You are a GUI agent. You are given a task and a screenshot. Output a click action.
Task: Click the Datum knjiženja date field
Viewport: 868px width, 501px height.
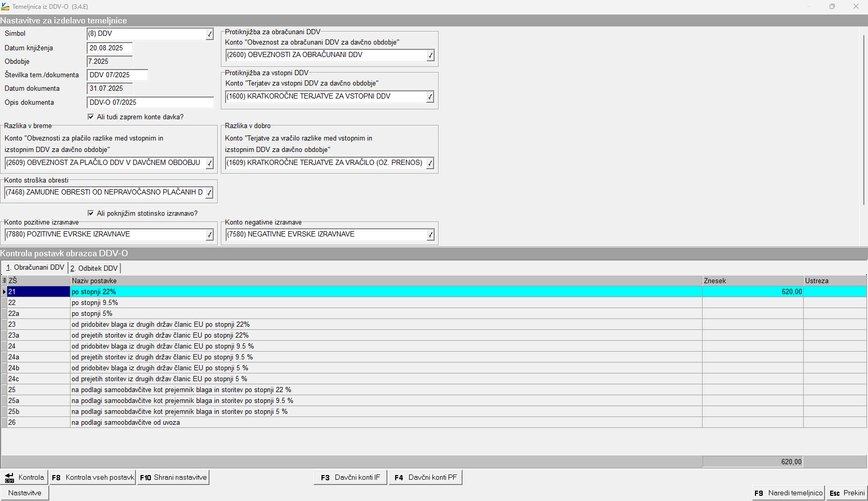pos(109,48)
